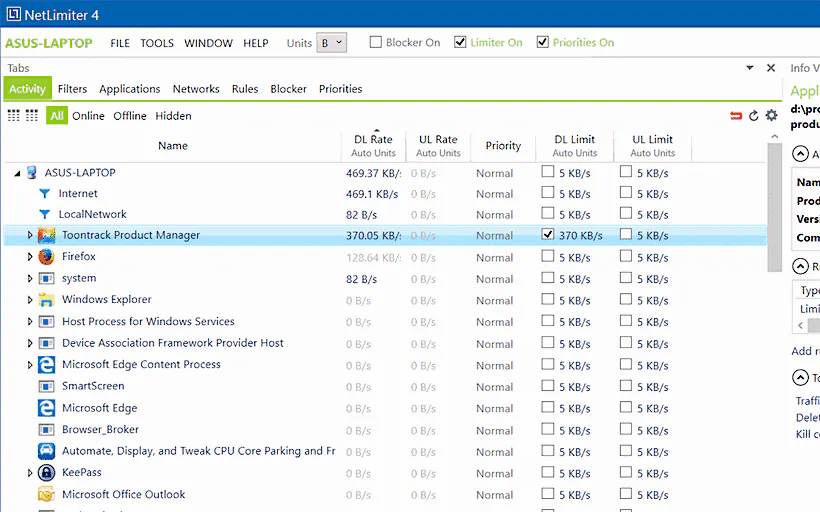The image size is (820, 512).
Task: Toggle the Blocker On checkbox
Action: [375, 42]
